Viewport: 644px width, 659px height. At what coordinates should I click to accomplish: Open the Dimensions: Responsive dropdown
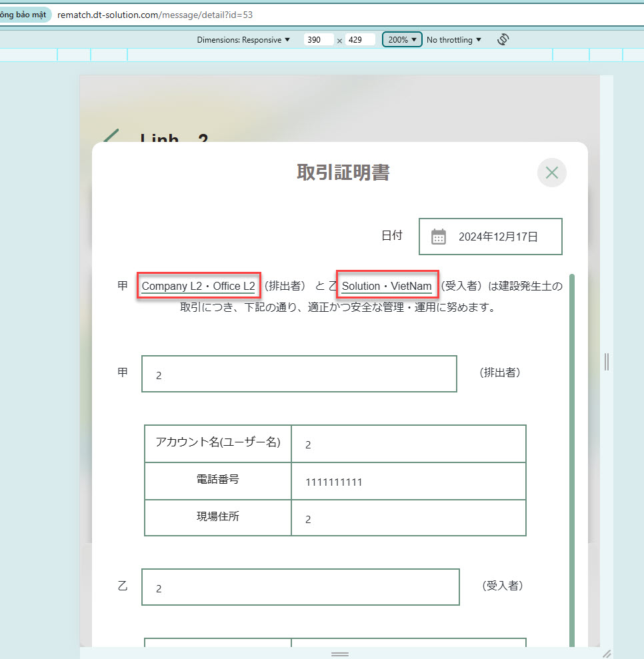(x=243, y=40)
